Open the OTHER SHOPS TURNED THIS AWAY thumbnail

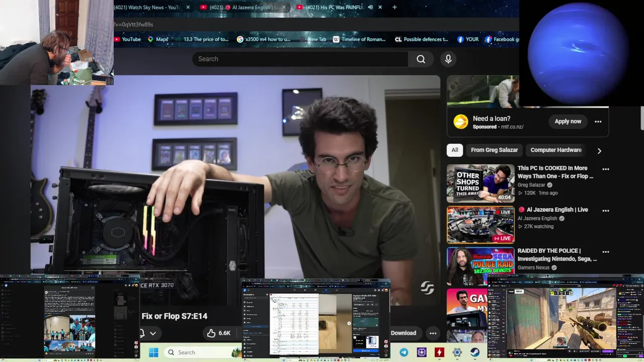(480, 184)
